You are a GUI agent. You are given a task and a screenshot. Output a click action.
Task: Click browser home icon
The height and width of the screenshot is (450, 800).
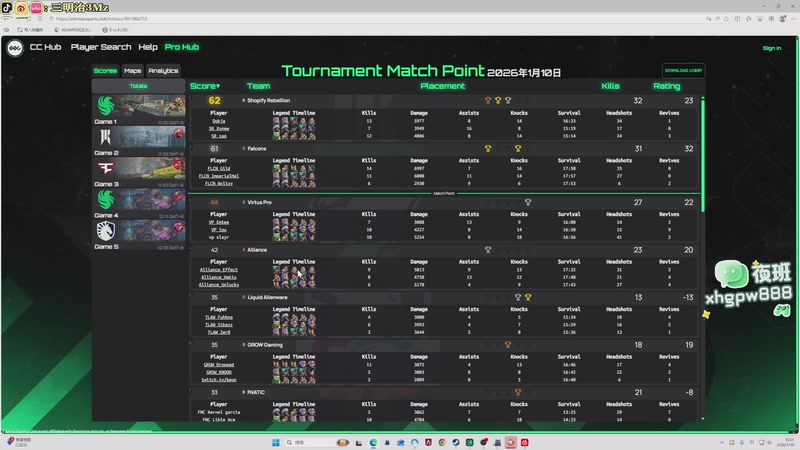(x=40, y=19)
